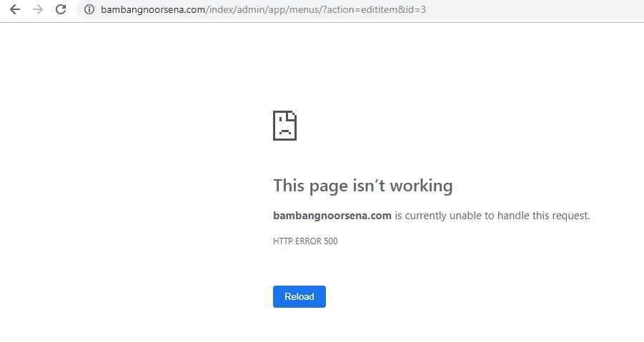Click the 'index' segment of the URL
The height and width of the screenshot is (342, 644).
point(221,9)
